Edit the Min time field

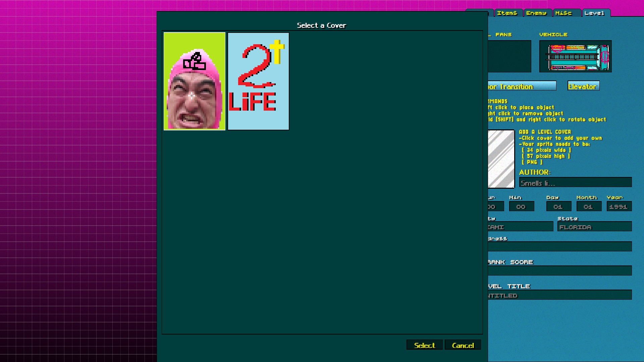click(x=522, y=206)
